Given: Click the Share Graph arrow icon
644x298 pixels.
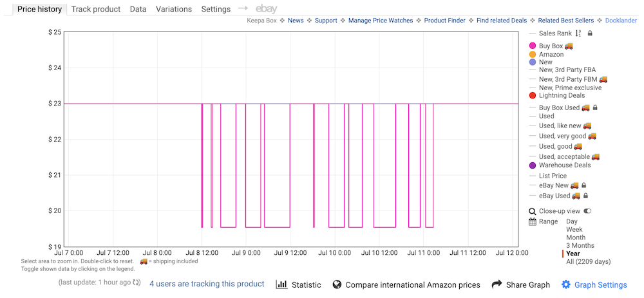Looking at the screenshot, I should click(497, 284).
